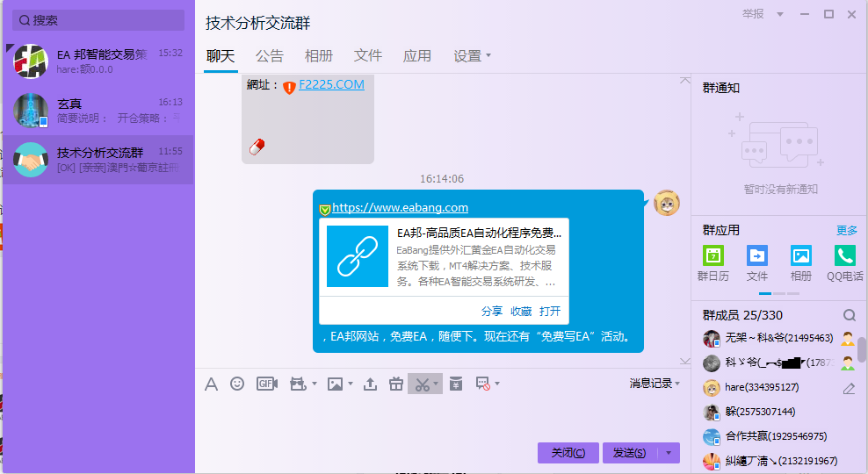
Task: Open the font formatting tool
Action: [x=211, y=384]
